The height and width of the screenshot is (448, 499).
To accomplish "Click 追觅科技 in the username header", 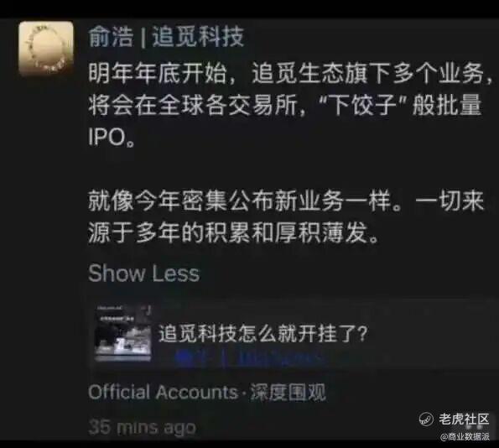I will pyautogui.click(x=198, y=37).
